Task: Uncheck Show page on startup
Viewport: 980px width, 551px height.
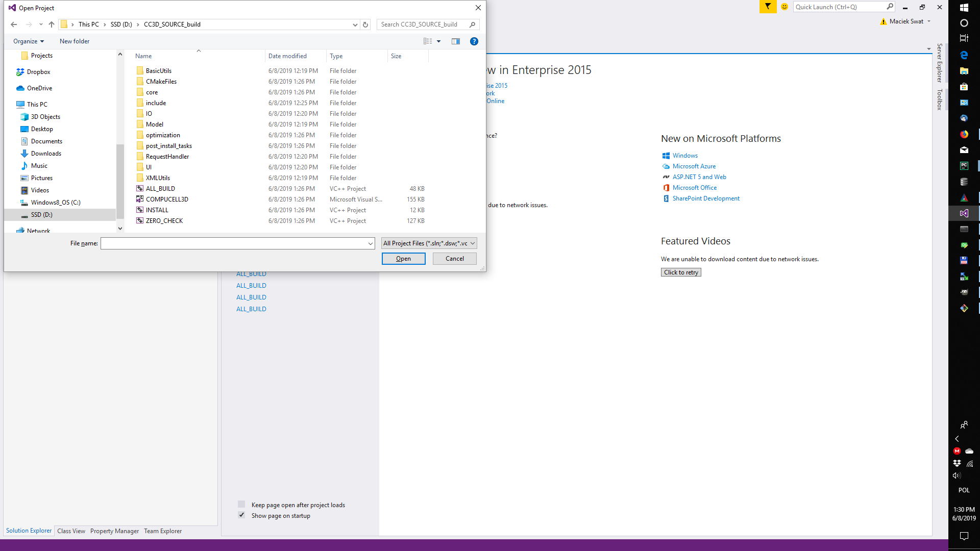Action: pyautogui.click(x=241, y=515)
